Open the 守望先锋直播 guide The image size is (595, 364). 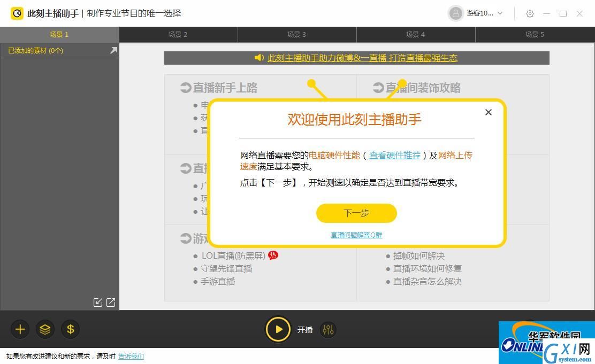[x=226, y=269]
